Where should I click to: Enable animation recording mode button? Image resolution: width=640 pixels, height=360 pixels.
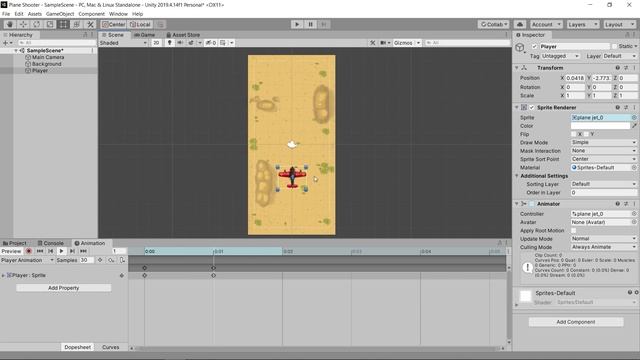pyautogui.click(x=29, y=251)
